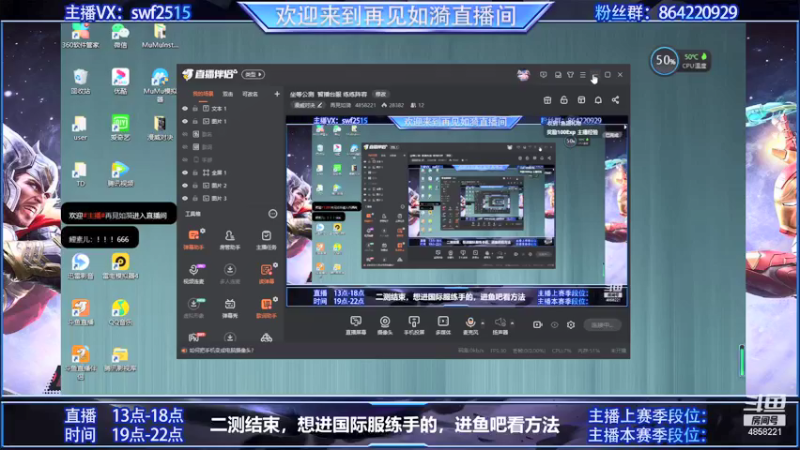
Task: Open 腾讯视频 Tencent Video desktop icon
Action: (x=120, y=174)
